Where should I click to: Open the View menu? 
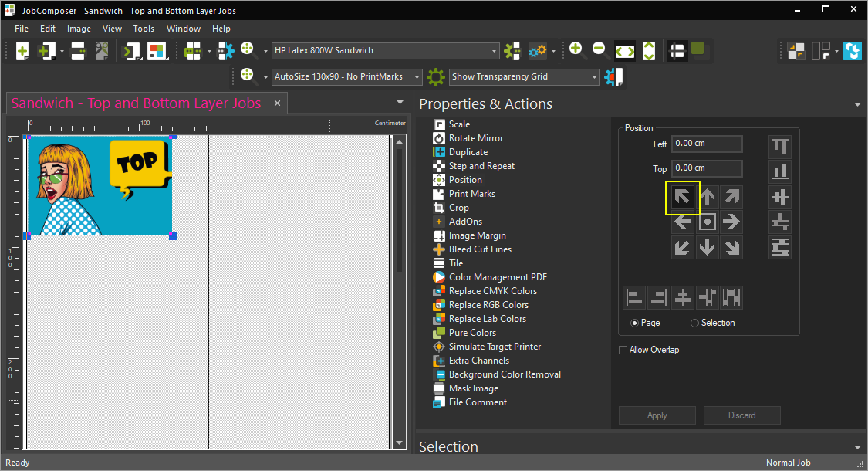tap(112, 29)
